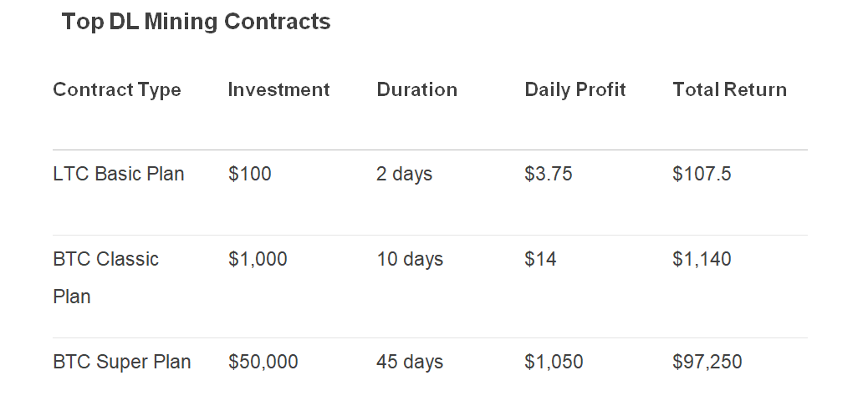Click the Daily Profit column header

575,89
